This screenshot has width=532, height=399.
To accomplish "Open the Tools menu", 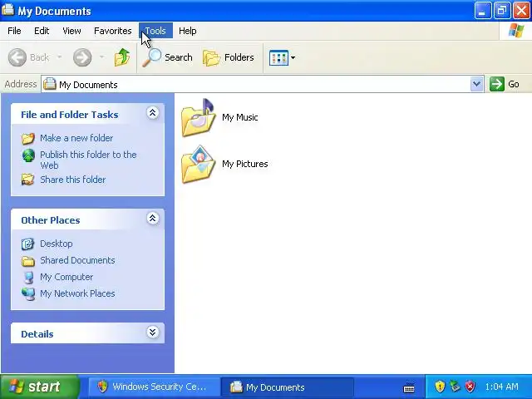I will click(x=155, y=31).
